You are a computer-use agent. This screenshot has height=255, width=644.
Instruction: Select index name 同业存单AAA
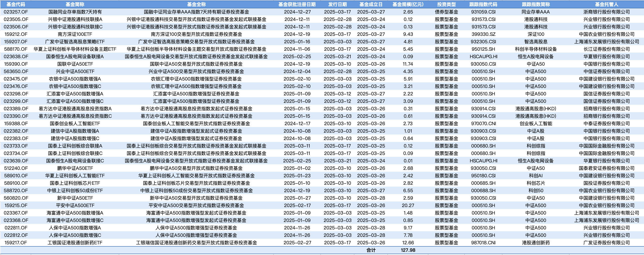(x=536, y=12)
